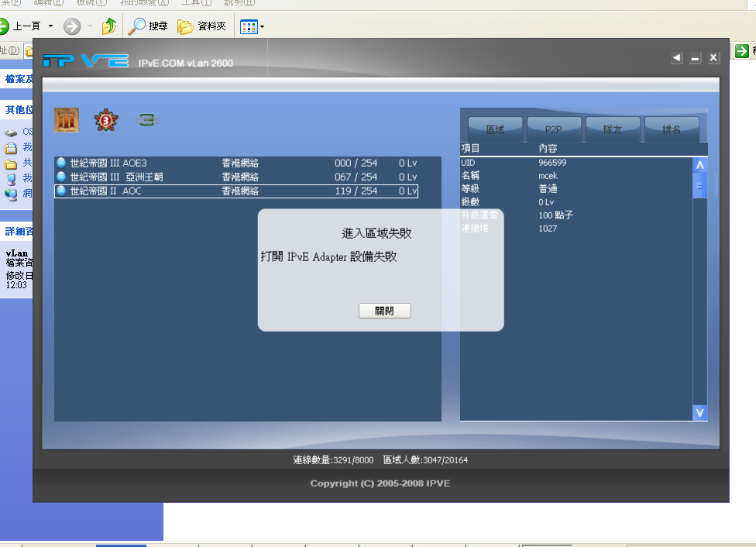The width and height of the screenshot is (756, 547).
Task: Click player count 119 / 254 for AOC
Action: click(x=356, y=191)
